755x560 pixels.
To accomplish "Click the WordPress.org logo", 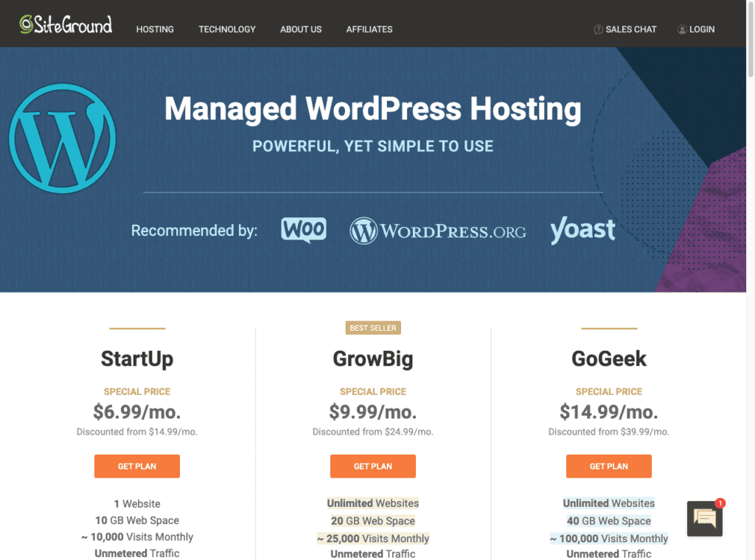I will point(438,231).
